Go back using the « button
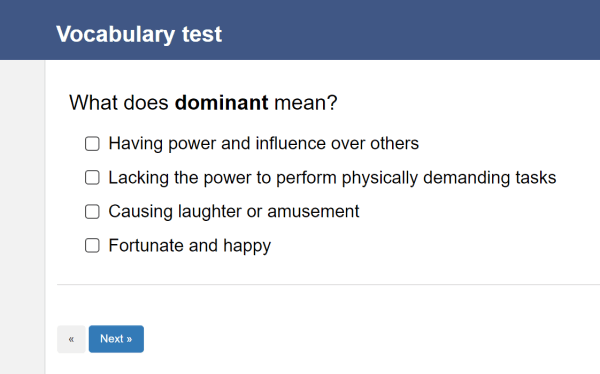This screenshot has width=600, height=374. tap(71, 339)
